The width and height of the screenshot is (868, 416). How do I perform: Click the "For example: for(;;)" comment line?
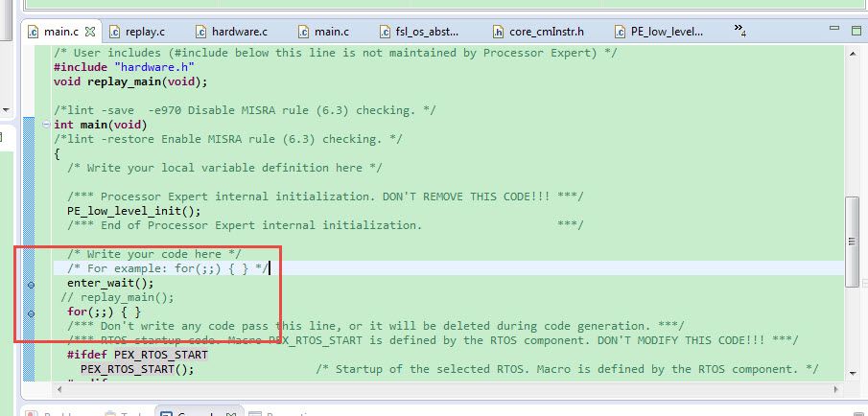click(x=168, y=268)
